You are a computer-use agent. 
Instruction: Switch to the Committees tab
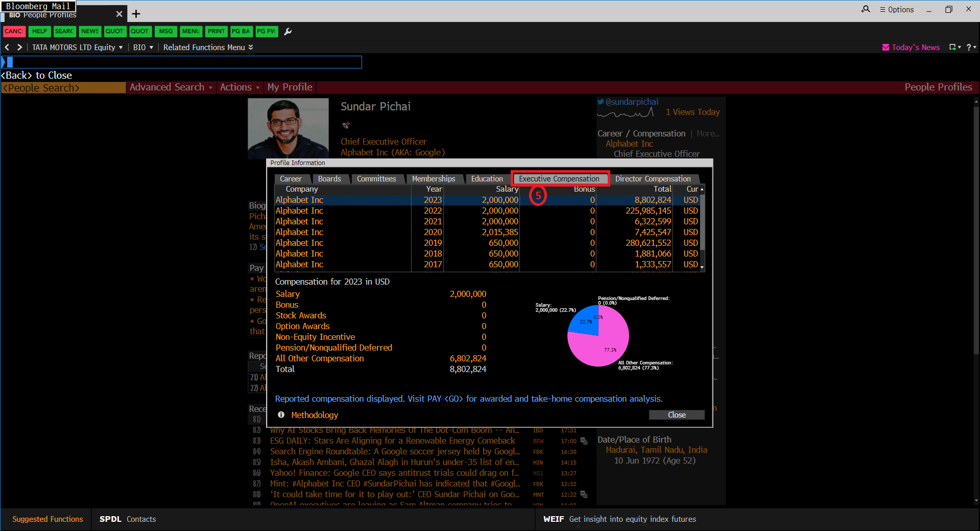coord(376,179)
